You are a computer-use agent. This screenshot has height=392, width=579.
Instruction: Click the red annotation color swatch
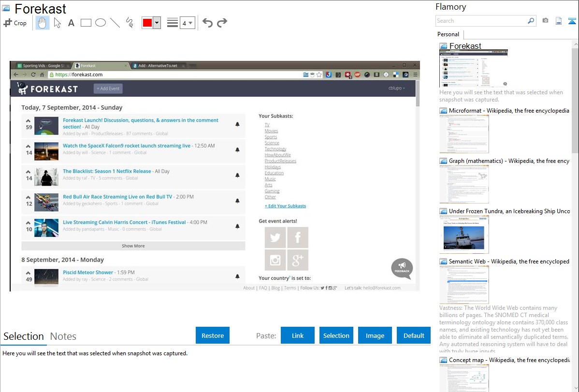[x=147, y=23]
